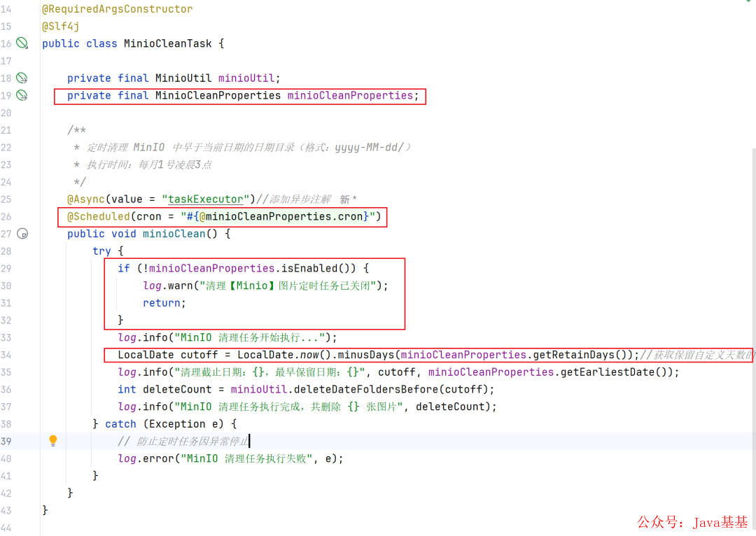Click the Exception type in the catch clause
Screen dimensions: 756x536
point(177,424)
